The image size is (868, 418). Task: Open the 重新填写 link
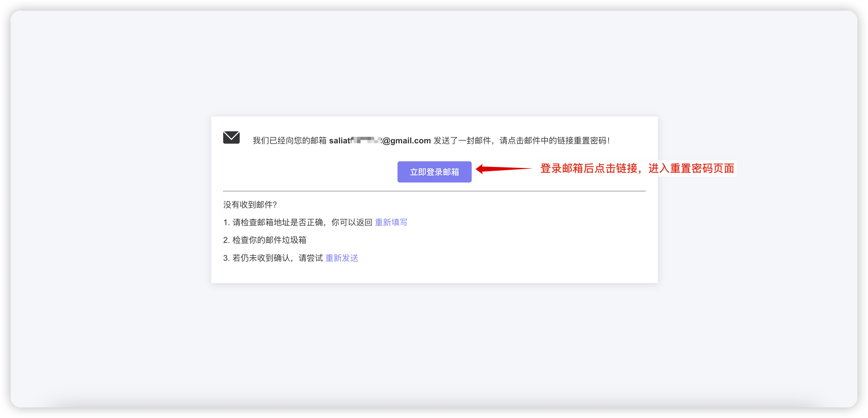click(x=391, y=222)
